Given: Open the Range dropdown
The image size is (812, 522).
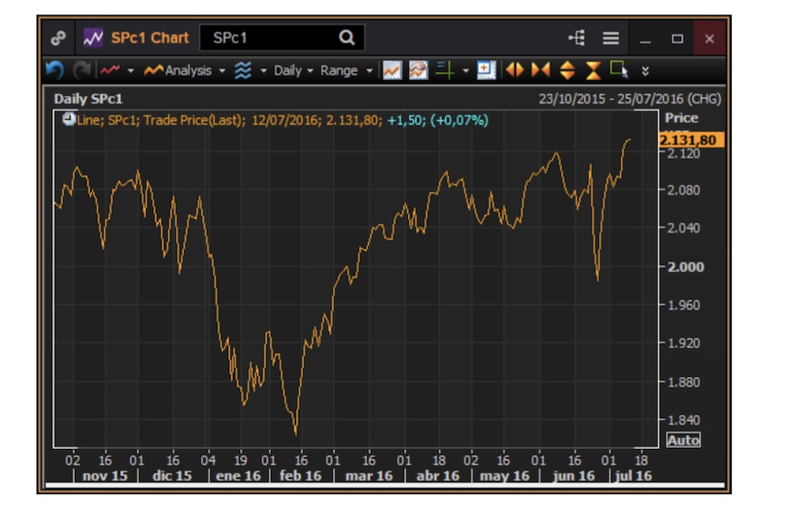Looking at the screenshot, I should 346,69.
